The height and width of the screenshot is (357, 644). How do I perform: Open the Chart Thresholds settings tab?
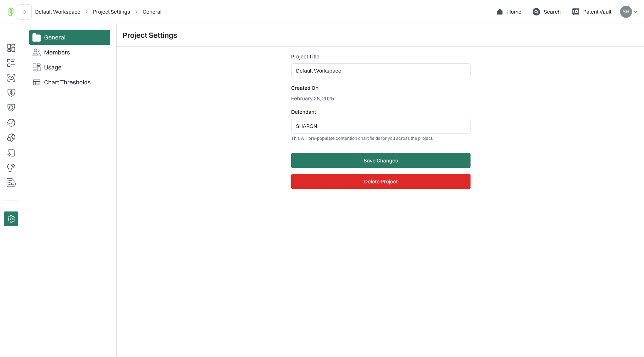67,82
